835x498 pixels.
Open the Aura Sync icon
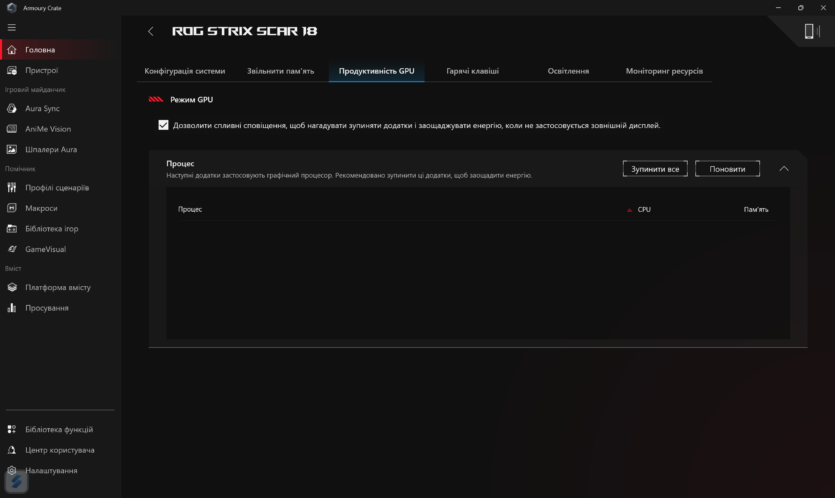coord(12,108)
